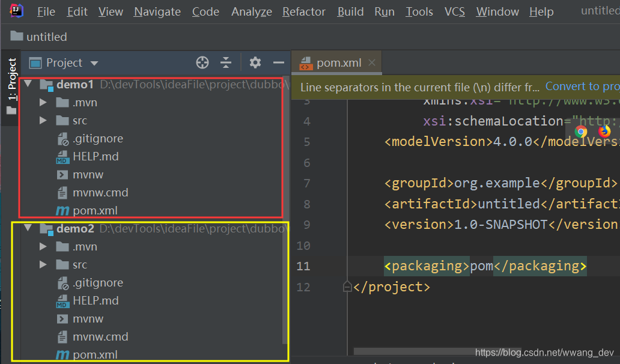Click the Collapse All icon in Project panel

[x=226, y=62]
